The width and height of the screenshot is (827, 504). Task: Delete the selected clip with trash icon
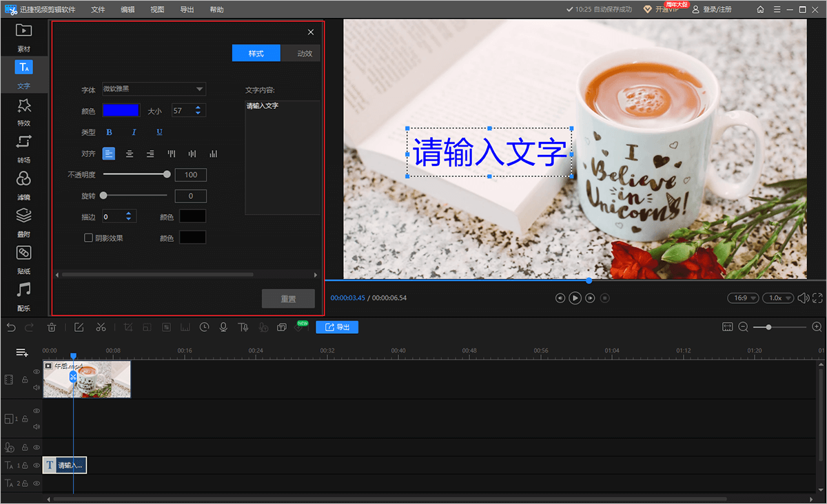pos(52,327)
